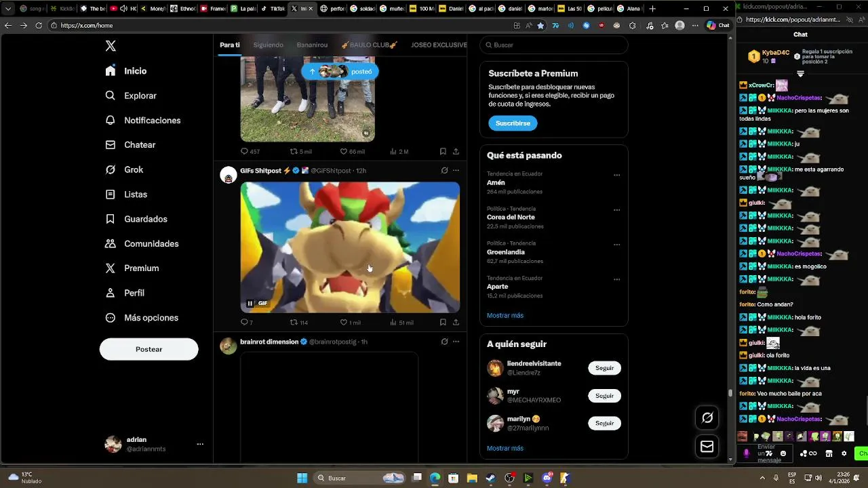Toggle the favorite star in address bar
Screen dimensions: 868x488
[x=540, y=25]
